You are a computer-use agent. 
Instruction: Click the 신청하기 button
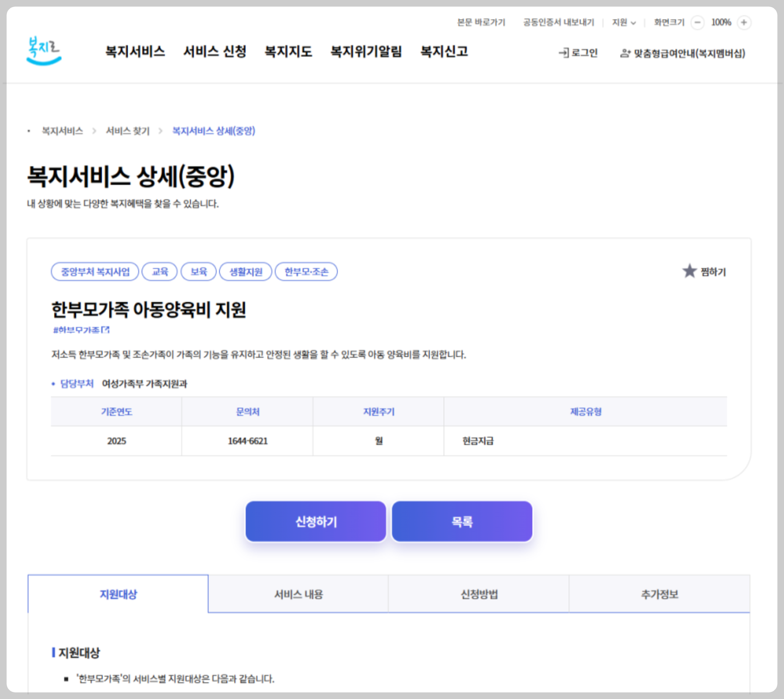pyautogui.click(x=316, y=521)
